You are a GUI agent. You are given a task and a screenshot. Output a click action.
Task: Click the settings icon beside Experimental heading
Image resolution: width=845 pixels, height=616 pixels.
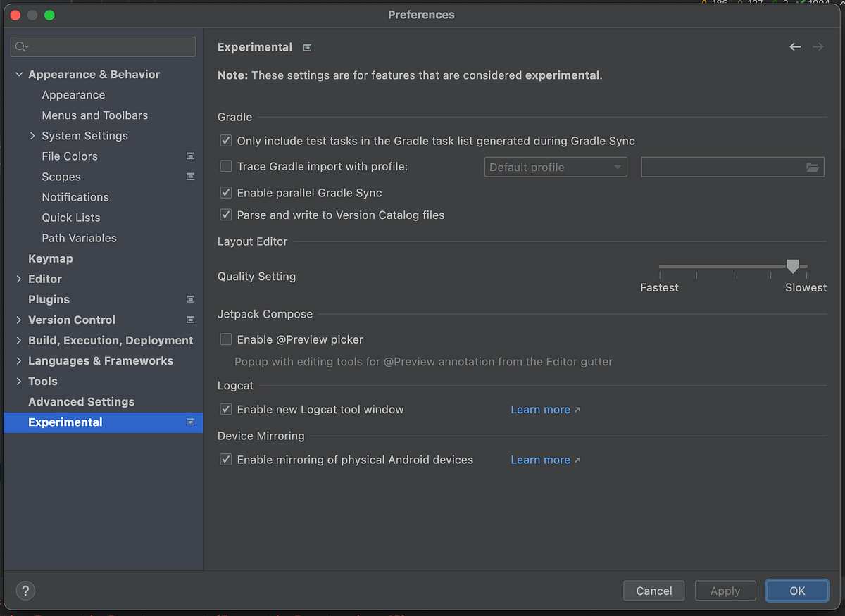pos(307,47)
